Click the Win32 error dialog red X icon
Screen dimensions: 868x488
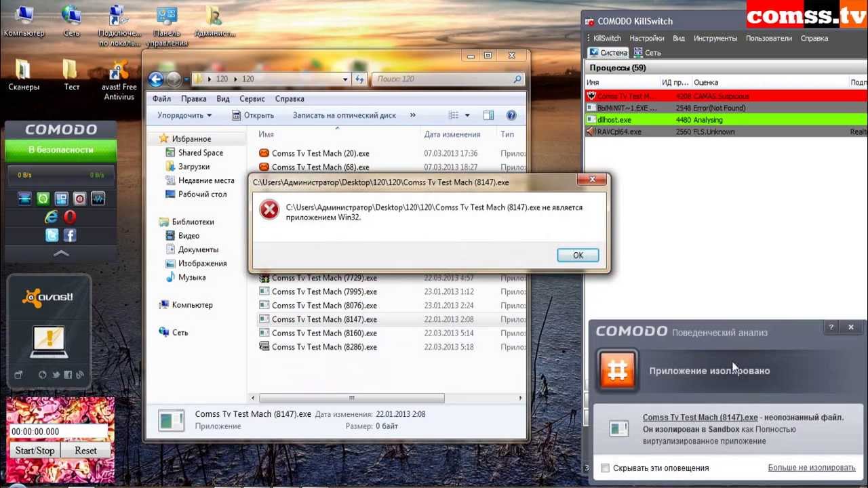(x=269, y=209)
